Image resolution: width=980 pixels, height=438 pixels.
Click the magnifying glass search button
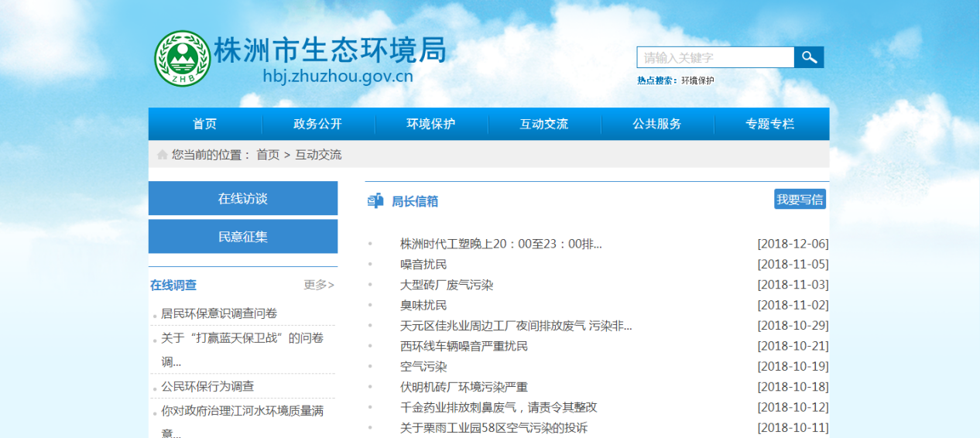click(809, 57)
